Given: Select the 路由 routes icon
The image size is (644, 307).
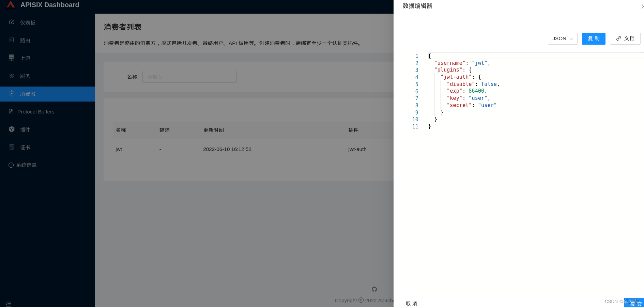Looking at the screenshot, I should coord(12,40).
